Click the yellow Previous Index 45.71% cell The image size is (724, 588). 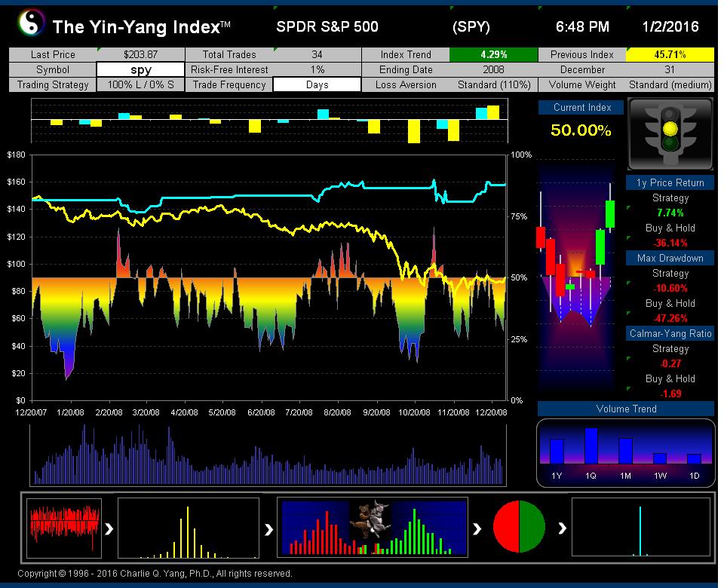(x=670, y=54)
